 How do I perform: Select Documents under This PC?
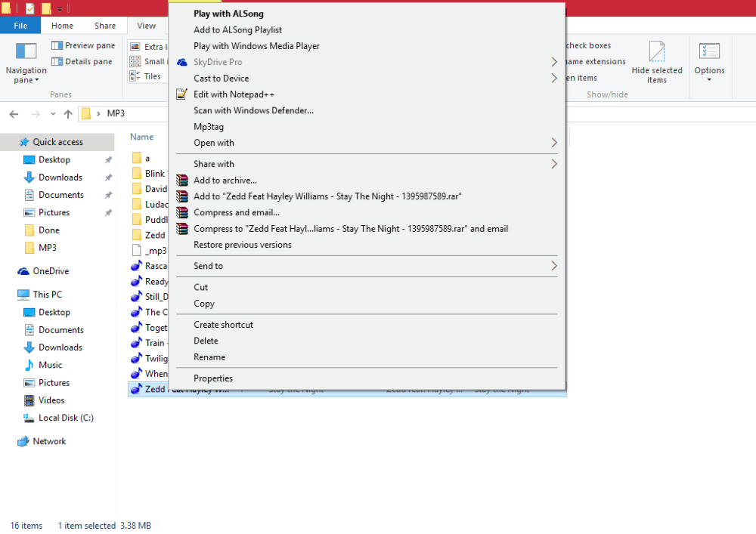61,330
